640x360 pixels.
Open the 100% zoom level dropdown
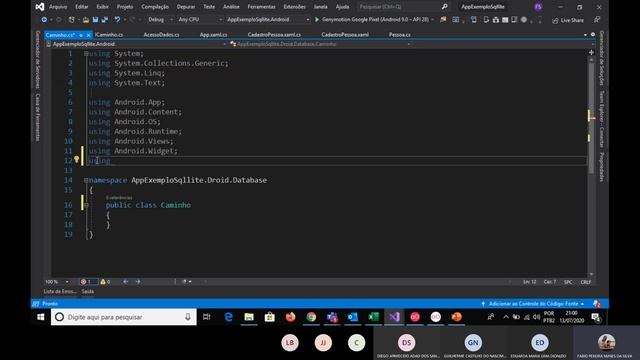click(x=57, y=282)
